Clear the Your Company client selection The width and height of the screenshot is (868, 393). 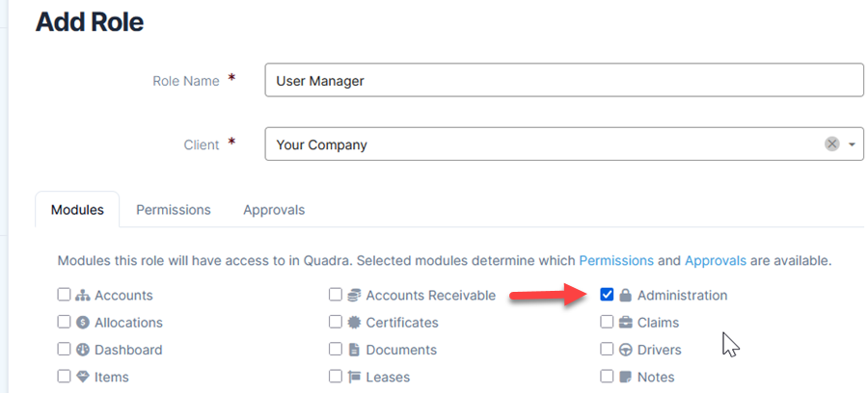tap(832, 144)
